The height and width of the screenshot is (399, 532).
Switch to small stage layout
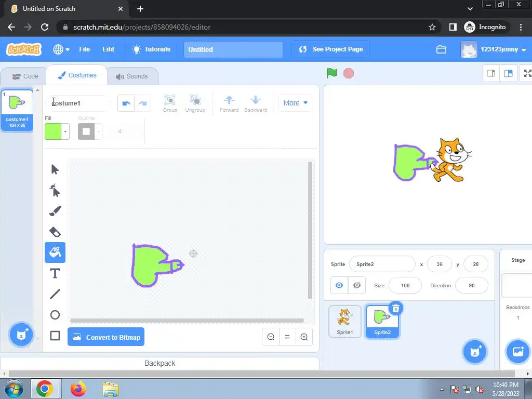491,73
